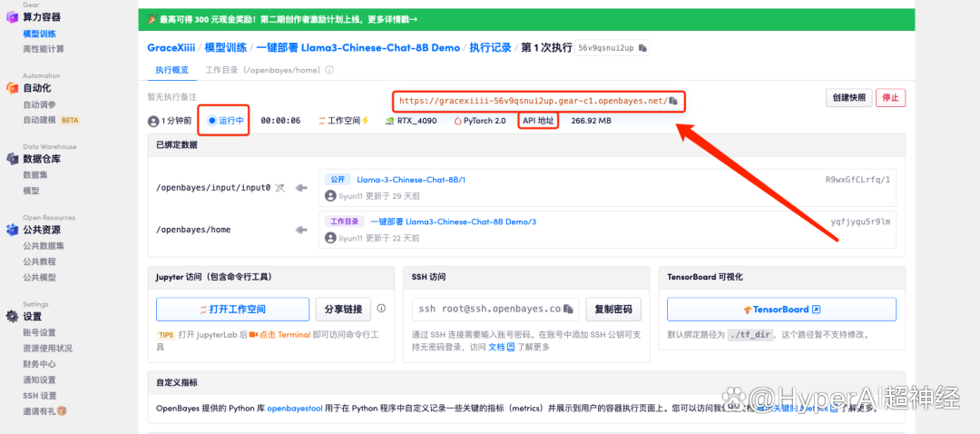Open TensorBoard button
The image size is (980, 434).
pos(781,309)
